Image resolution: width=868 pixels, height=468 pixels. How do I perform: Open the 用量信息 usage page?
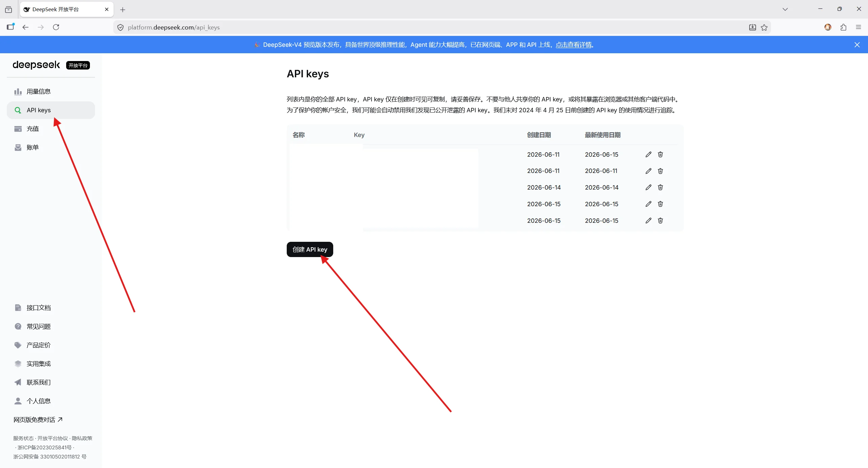(x=51, y=92)
